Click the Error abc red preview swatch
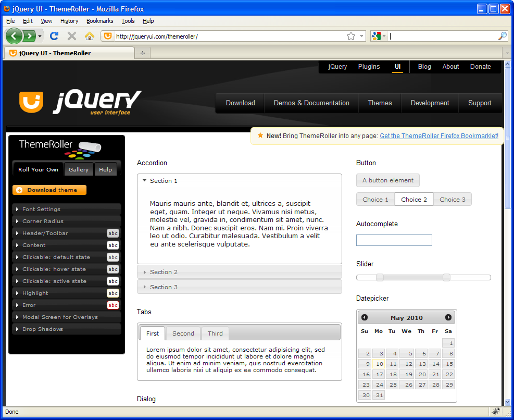This screenshot has width=514, height=420. 113,305
